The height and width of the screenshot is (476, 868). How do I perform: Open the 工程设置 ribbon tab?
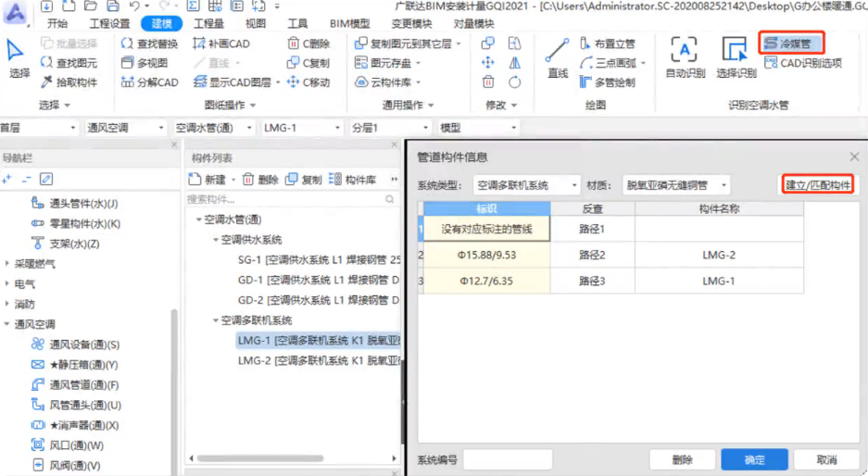109,24
